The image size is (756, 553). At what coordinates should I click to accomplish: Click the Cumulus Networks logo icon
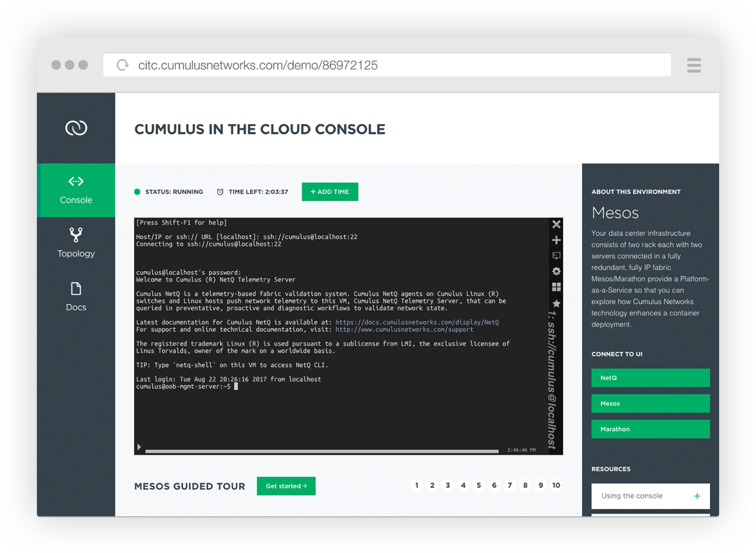(x=76, y=128)
